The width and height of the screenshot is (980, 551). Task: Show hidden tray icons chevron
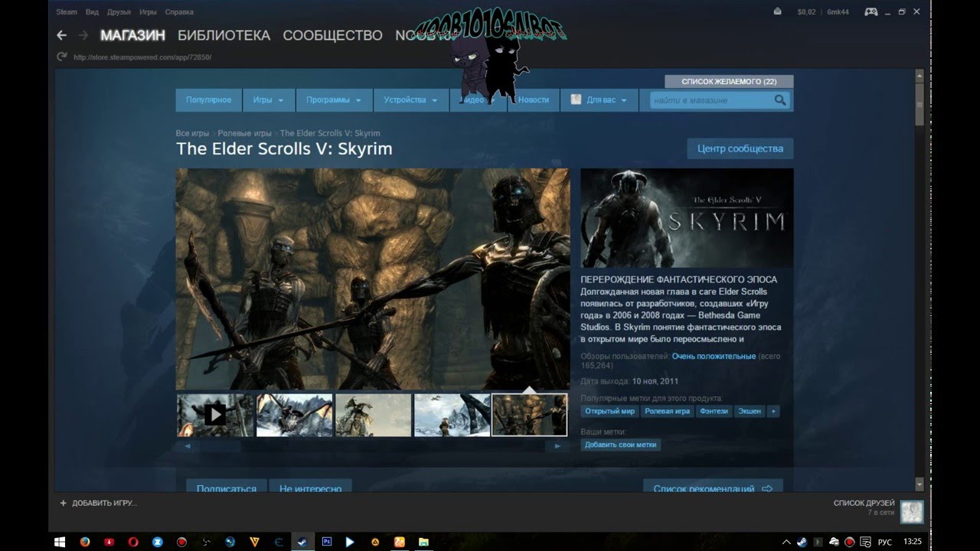pos(786,542)
